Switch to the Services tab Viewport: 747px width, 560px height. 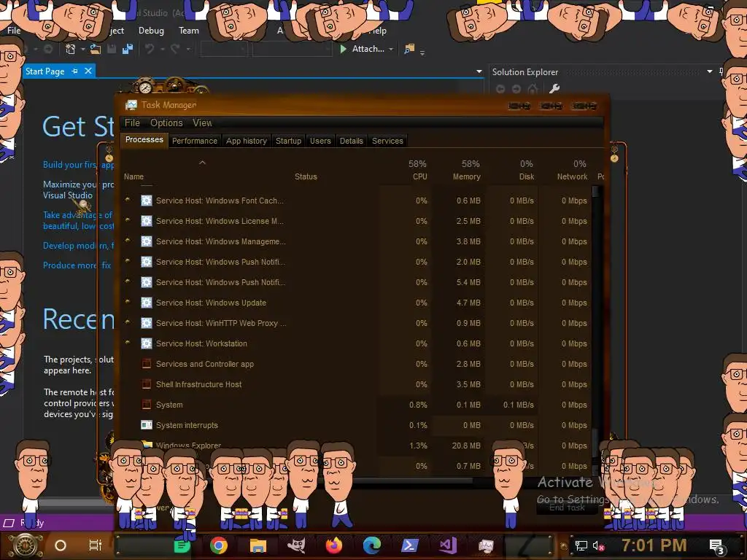tap(387, 141)
